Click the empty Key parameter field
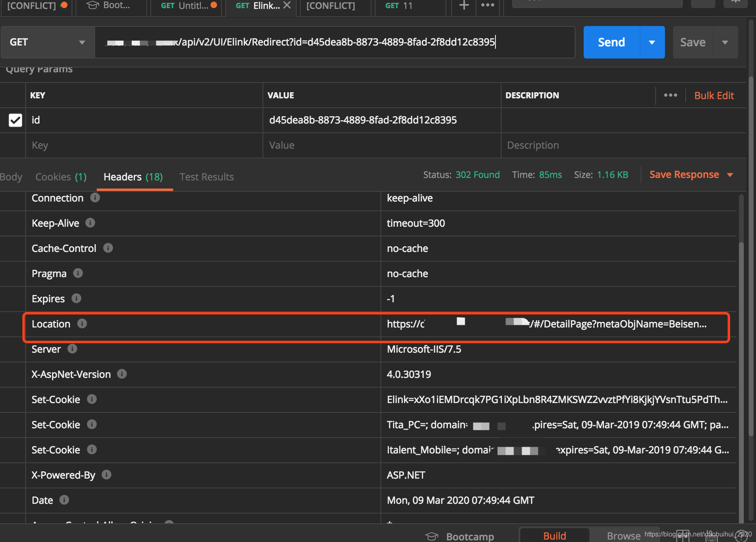The height and width of the screenshot is (542, 756). click(144, 145)
